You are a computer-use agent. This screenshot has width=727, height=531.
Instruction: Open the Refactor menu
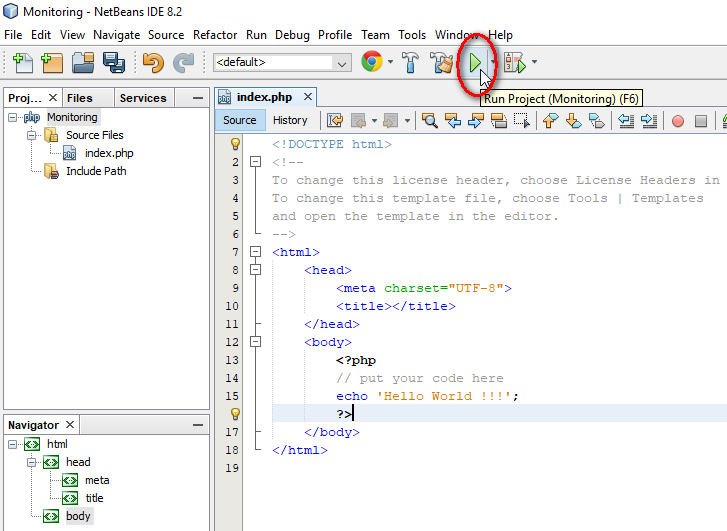click(x=215, y=35)
